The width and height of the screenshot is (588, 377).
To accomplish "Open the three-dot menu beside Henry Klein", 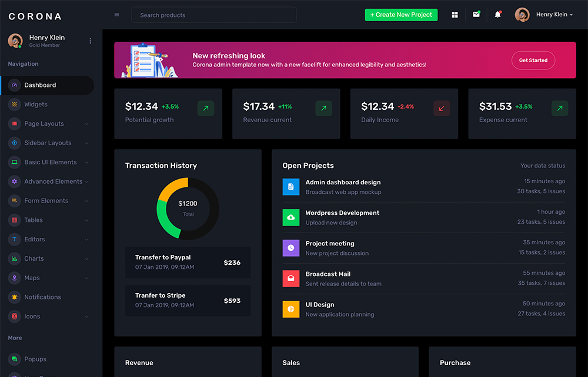I will (90, 41).
